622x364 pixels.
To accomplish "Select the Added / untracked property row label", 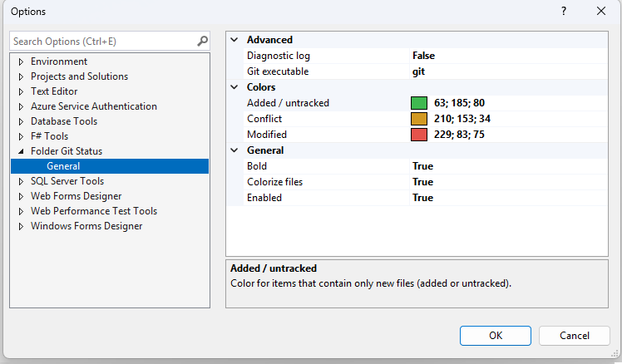I will point(288,103).
